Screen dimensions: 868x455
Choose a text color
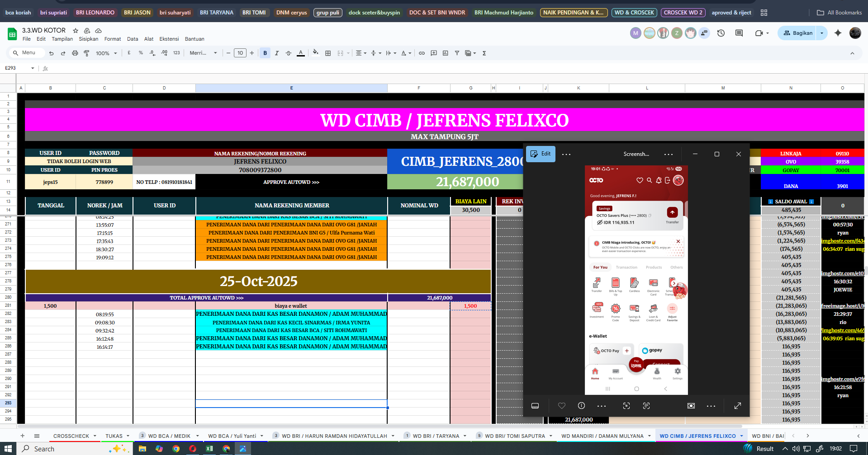[300, 53]
